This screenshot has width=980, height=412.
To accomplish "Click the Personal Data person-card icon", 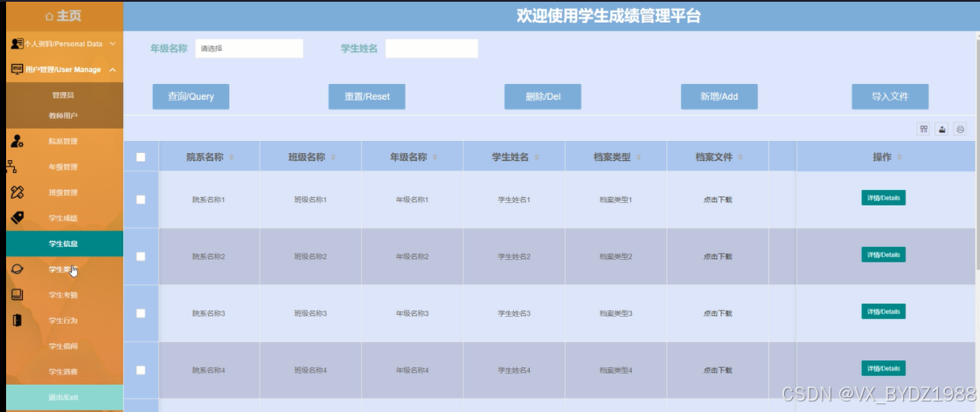I will [17, 44].
